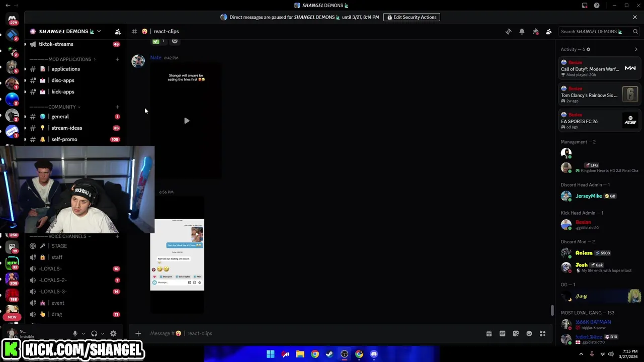Open the applications channel
Image resolution: width=644 pixels, height=362 pixels.
(x=74, y=69)
